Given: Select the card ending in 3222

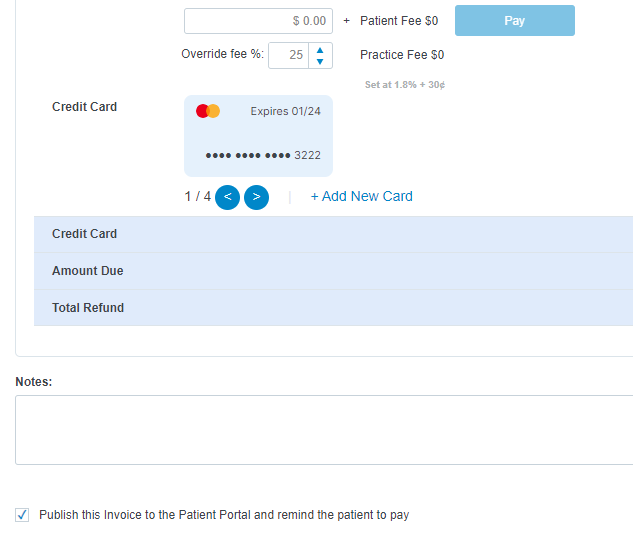Looking at the screenshot, I should point(258,136).
